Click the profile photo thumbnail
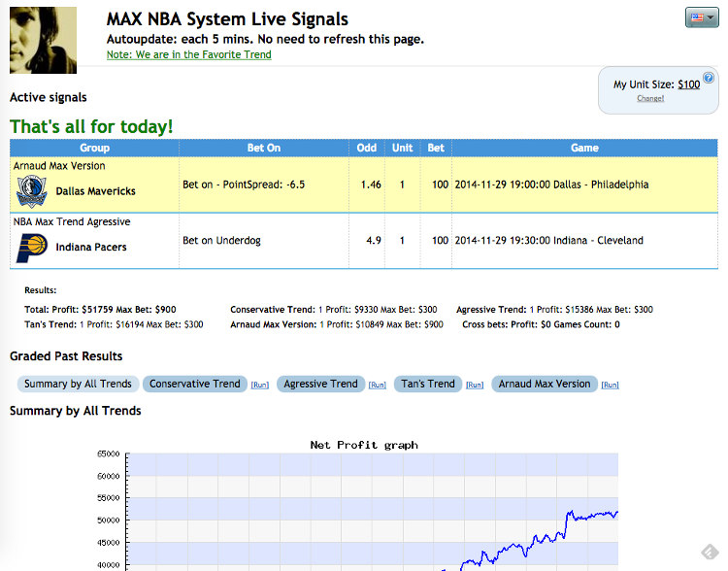Screen dimensions: 728x571 [x=43, y=40]
